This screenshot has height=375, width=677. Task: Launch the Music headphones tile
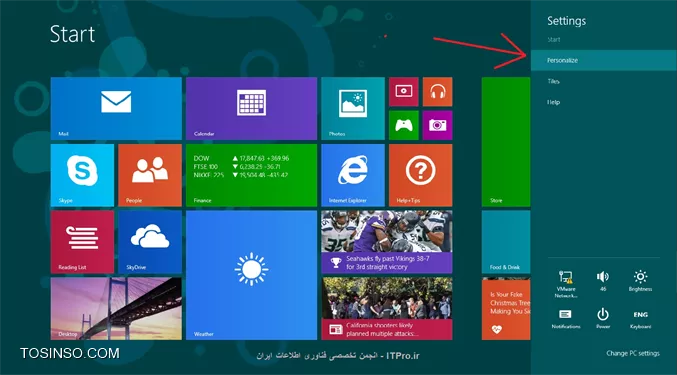tap(437, 91)
